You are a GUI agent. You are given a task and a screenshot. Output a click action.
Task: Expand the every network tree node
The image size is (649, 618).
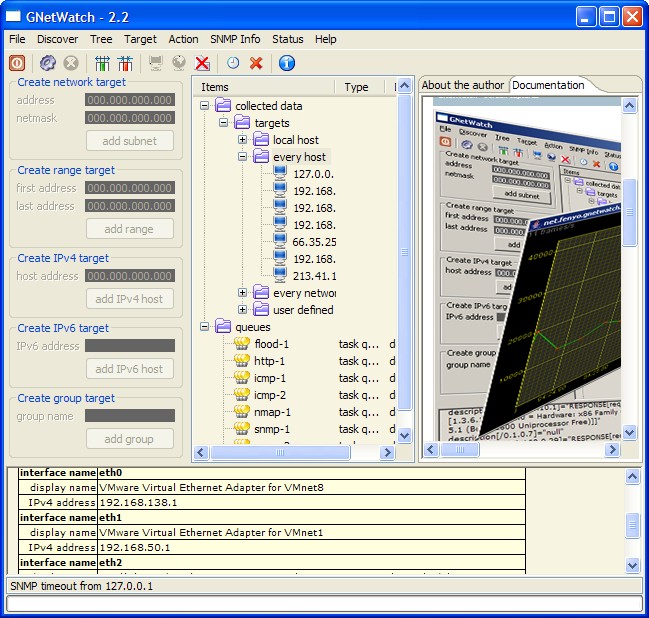(x=243, y=293)
